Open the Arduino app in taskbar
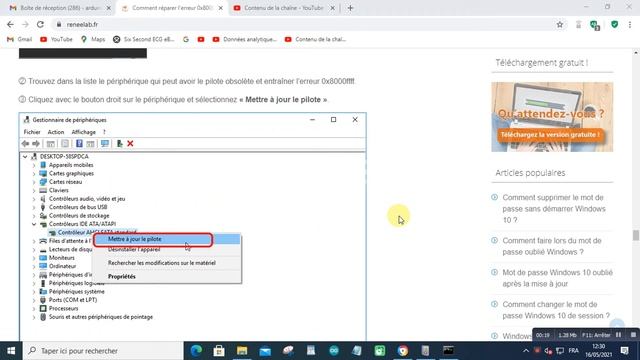Screen dimensions: 640x360 coord(334,351)
